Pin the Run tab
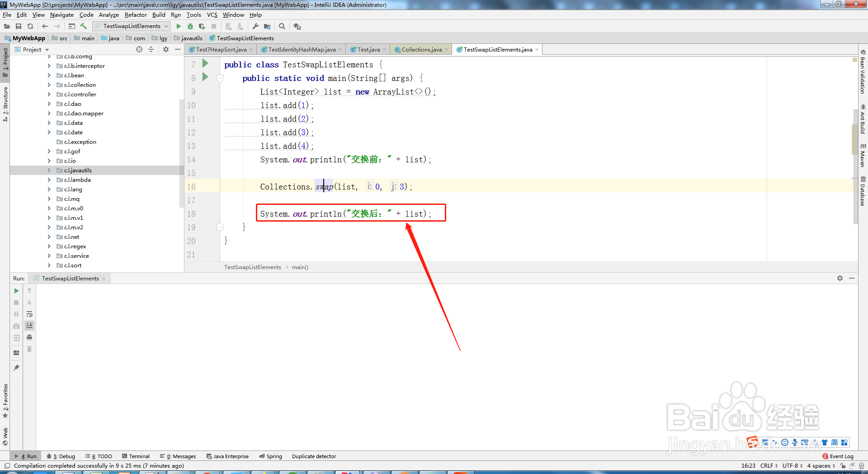Viewport: 868px width, 474px height. (16, 368)
